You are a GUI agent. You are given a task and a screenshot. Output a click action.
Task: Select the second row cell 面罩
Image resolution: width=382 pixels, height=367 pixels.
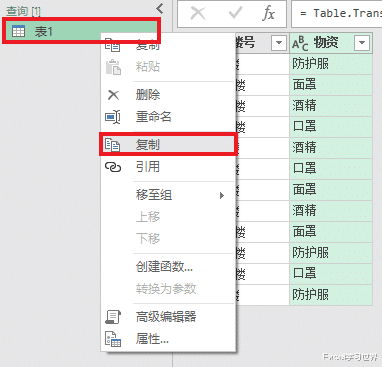[x=331, y=85]
